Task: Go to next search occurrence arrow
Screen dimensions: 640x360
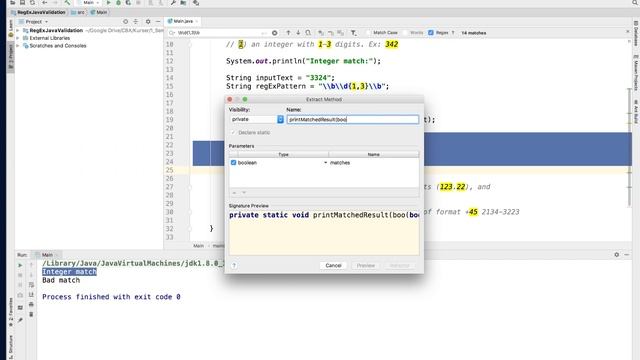Action: pos(298,33)
